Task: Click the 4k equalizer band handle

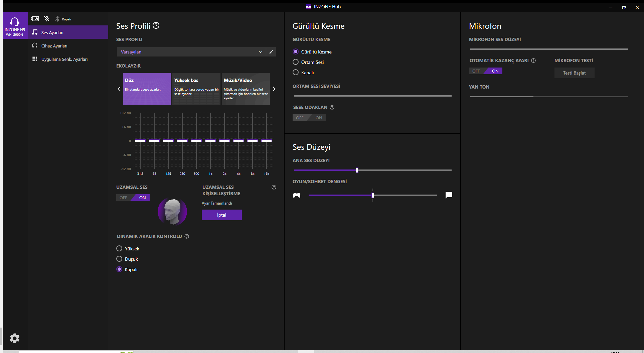Action: click(238, 141)
